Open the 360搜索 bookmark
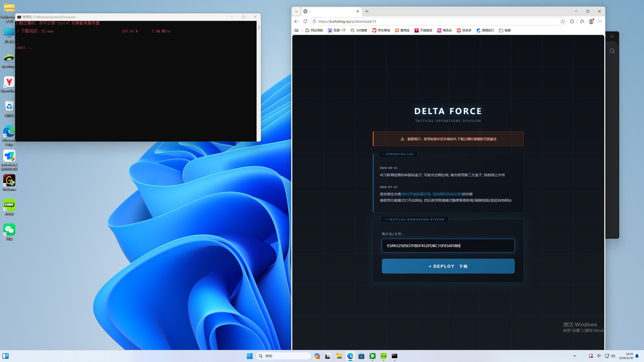644x362 pixels. [359, 30]
